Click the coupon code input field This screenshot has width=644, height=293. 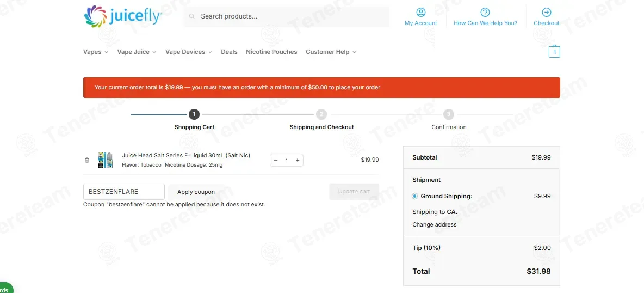coord(124,192)
